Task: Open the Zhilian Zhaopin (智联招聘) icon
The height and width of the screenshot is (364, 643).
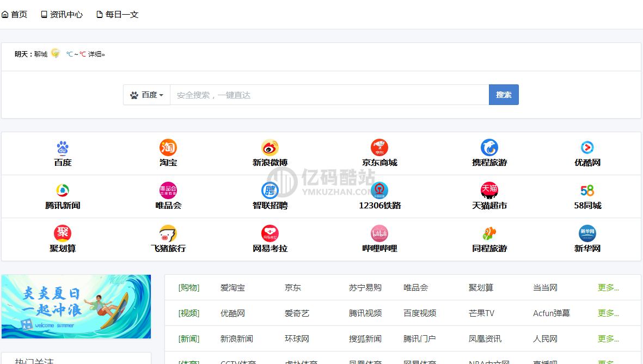Action: 270,190
